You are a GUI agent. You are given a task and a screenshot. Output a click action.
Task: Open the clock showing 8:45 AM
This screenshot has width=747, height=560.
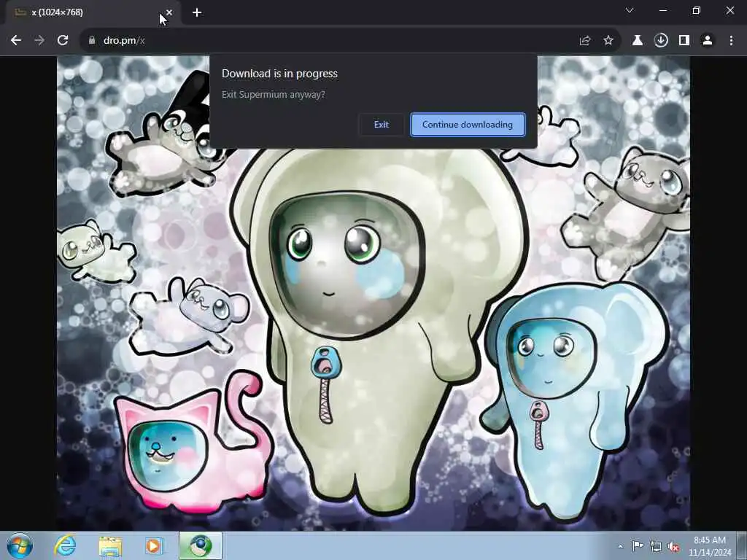[710, 546]
